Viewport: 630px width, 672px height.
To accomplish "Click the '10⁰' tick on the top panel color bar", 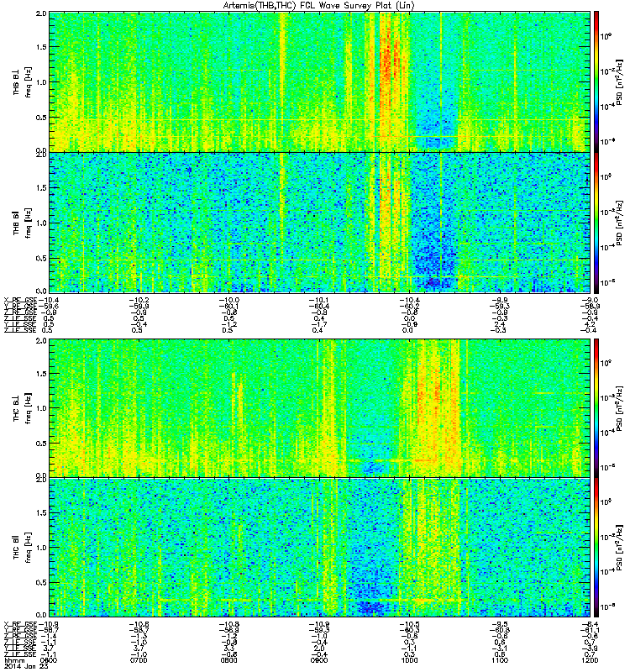I will tap(606, 36).
